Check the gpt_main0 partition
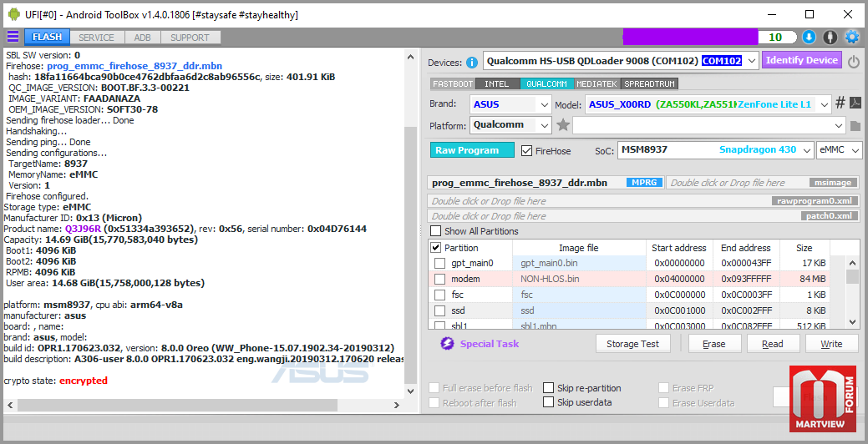This screenshot has width=868, height=444. pyautogui.click(x=439, y=263)
